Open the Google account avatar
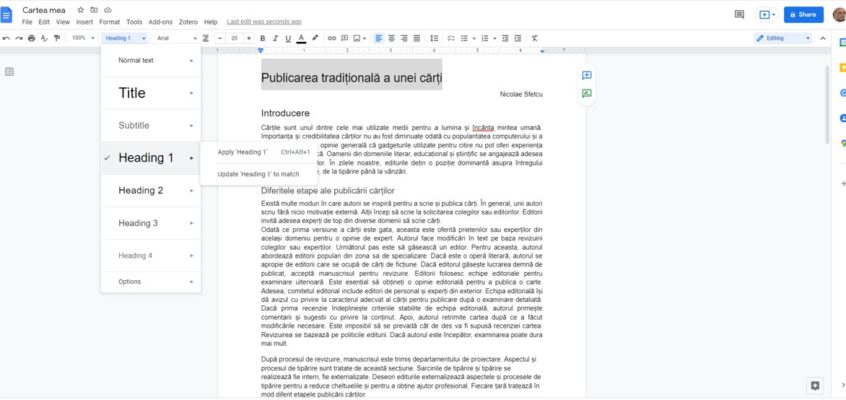 pos(840,15)
